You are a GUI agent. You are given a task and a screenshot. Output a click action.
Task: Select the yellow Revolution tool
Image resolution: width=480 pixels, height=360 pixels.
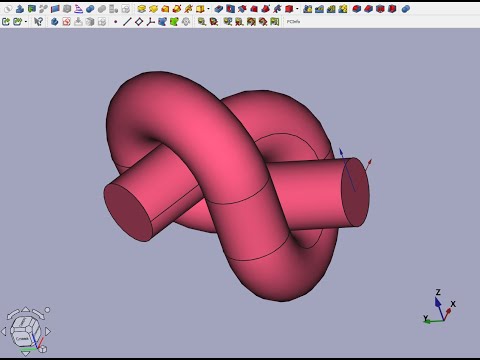(x=153, y=9)
